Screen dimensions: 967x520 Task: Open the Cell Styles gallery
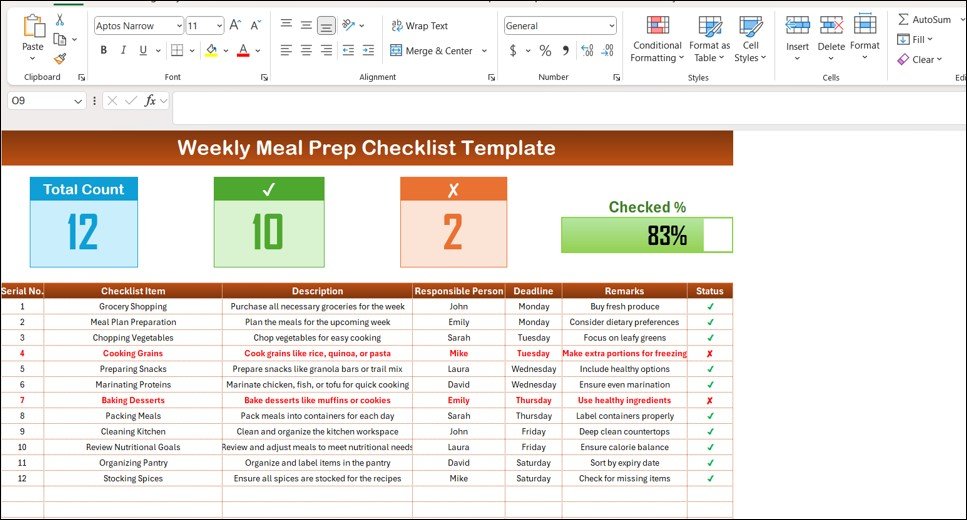[x=750, y=39]
